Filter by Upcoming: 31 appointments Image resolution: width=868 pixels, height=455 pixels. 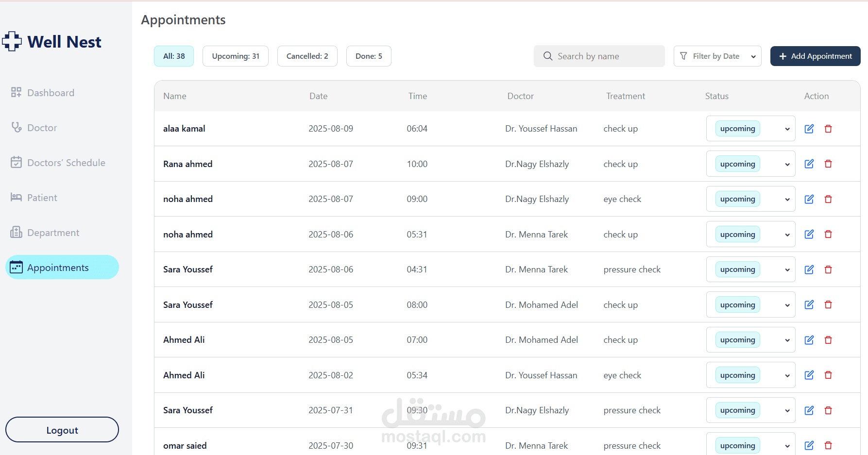[x=236, y=56]
